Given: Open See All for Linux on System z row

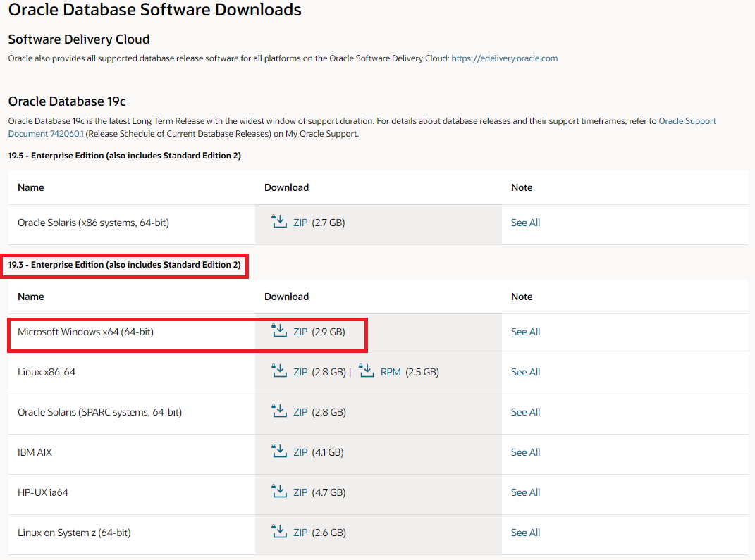Looking at the screenshot, I should [525, 533].
